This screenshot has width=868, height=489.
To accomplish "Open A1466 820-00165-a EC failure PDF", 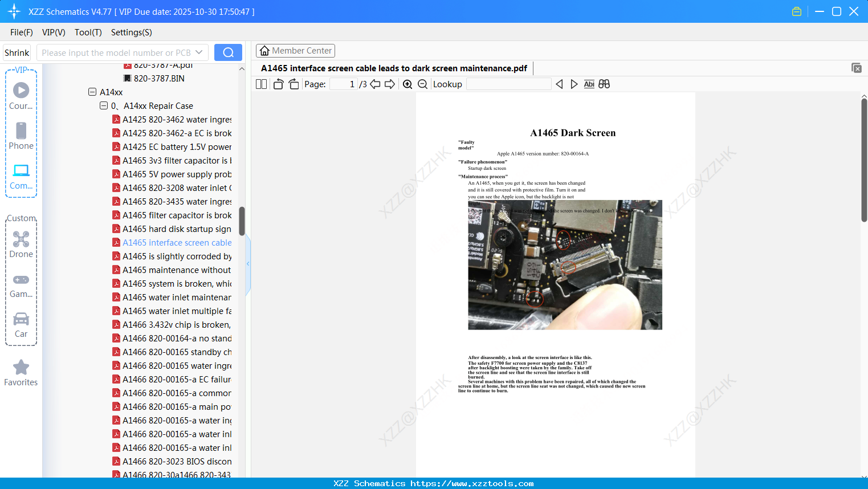I will [x=172, y=380].
